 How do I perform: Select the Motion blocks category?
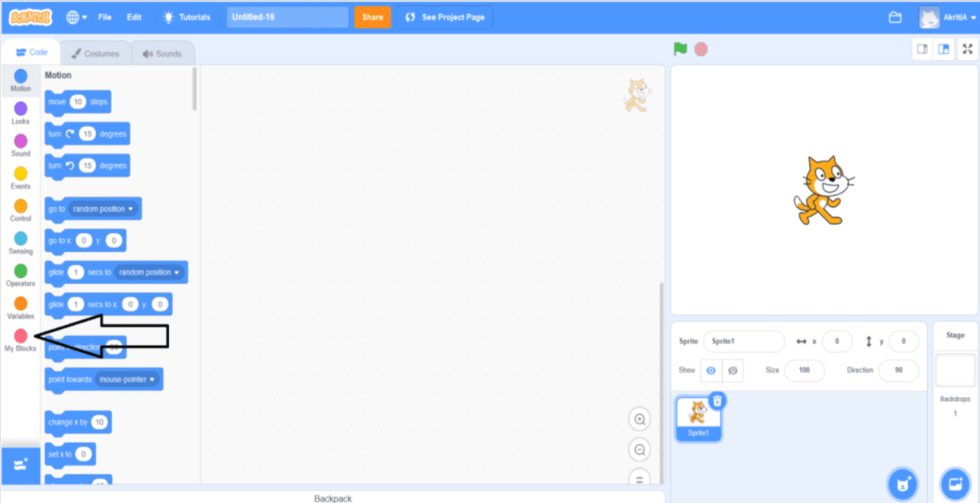point(21,81)
